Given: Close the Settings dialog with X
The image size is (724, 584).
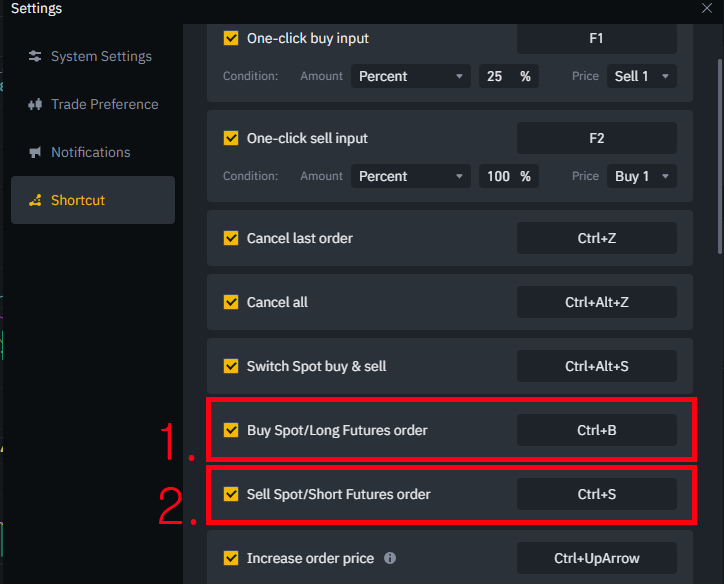Looking at the screenshot, I should tap(706, 8).
